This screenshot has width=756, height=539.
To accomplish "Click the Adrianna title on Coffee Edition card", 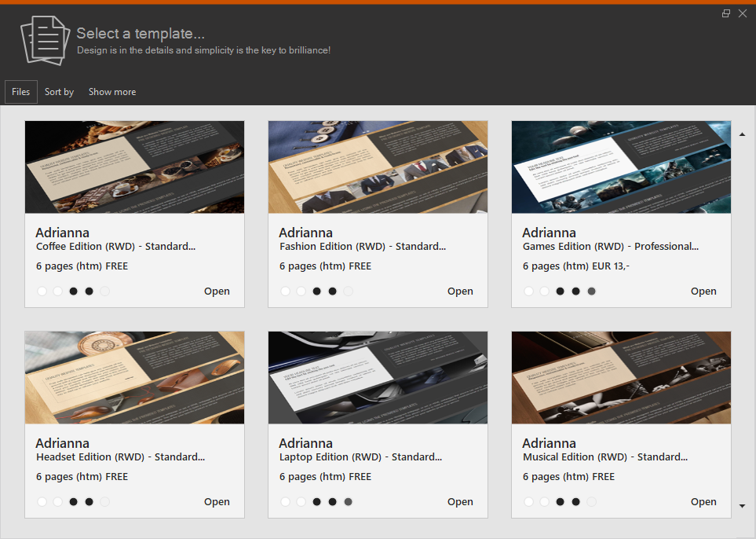I will tap(62, 233).
